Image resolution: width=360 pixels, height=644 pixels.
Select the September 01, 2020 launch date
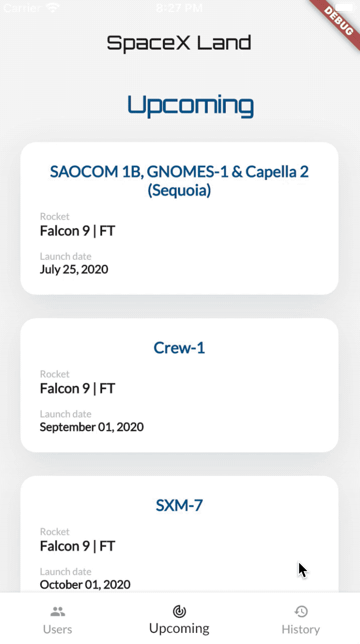(92, 426)
